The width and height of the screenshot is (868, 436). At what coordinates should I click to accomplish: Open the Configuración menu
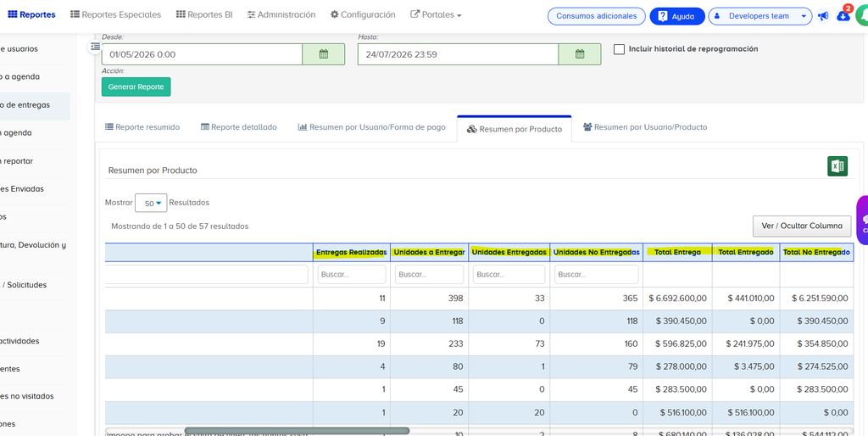click(x=363, y=15)
